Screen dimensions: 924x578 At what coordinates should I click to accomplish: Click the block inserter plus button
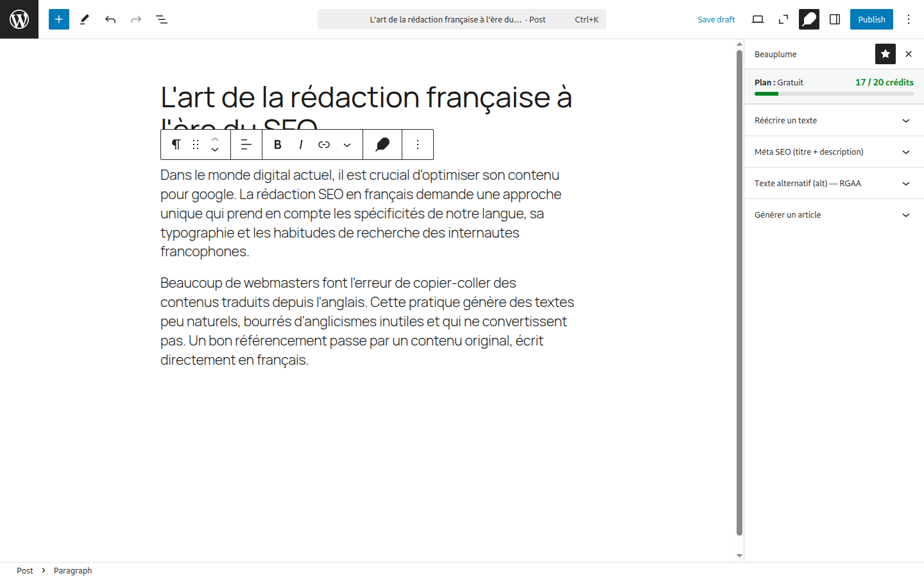(59, 19)
